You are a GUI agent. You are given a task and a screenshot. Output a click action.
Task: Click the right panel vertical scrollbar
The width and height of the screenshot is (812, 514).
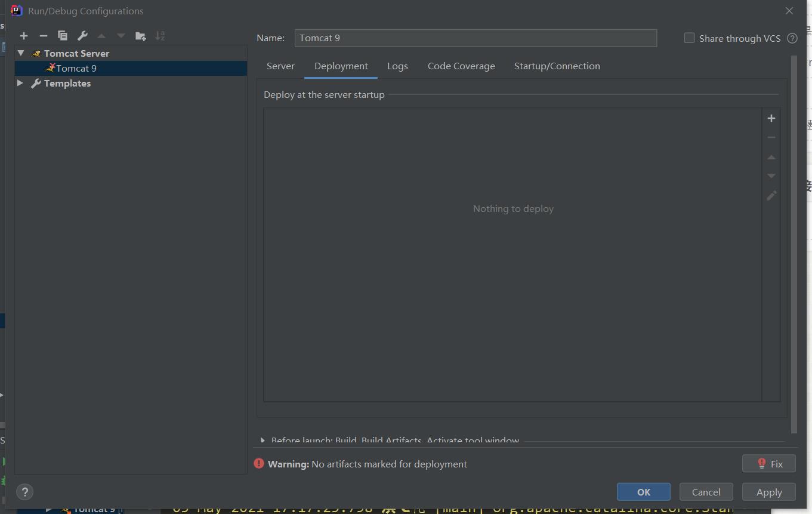tap(794, 245)
